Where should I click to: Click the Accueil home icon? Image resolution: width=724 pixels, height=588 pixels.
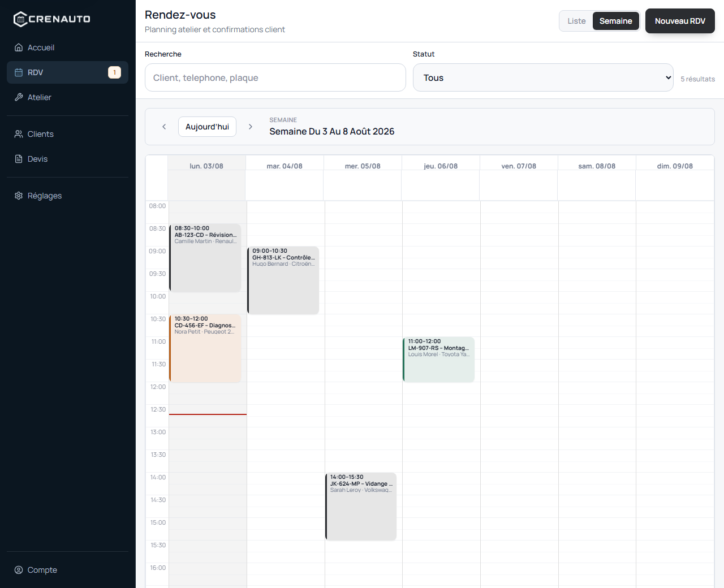(x=19, y=47)
